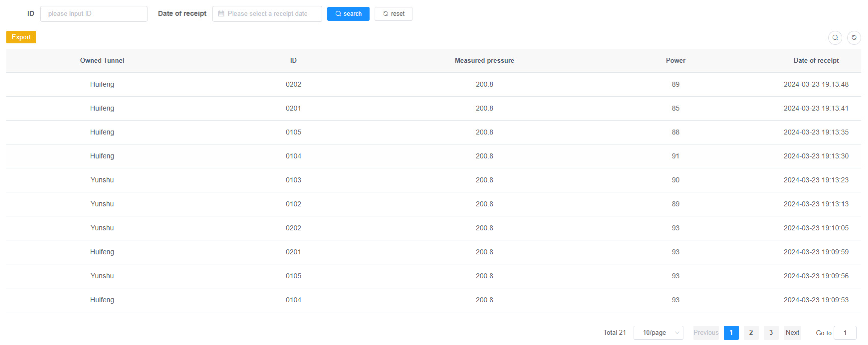Focus the ID input field
The height and width of the screenshot is (345, 868).
coord(94,14)
